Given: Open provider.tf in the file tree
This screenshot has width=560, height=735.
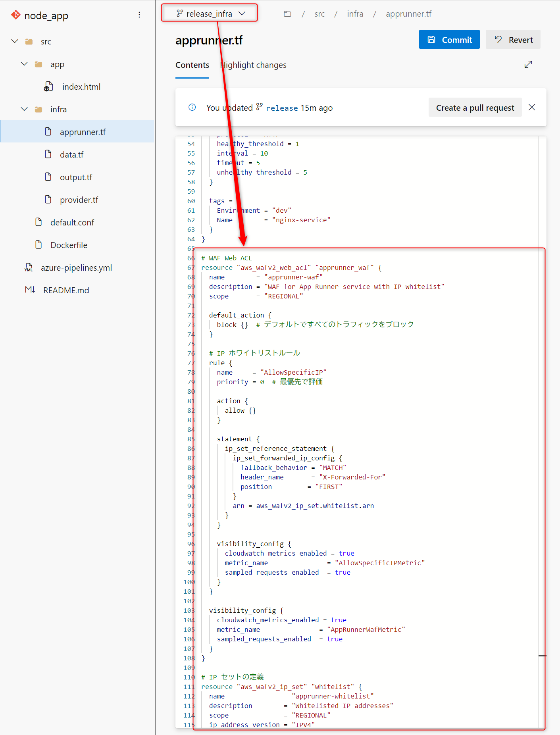Looking at the screenshot, I should [79, 200].
